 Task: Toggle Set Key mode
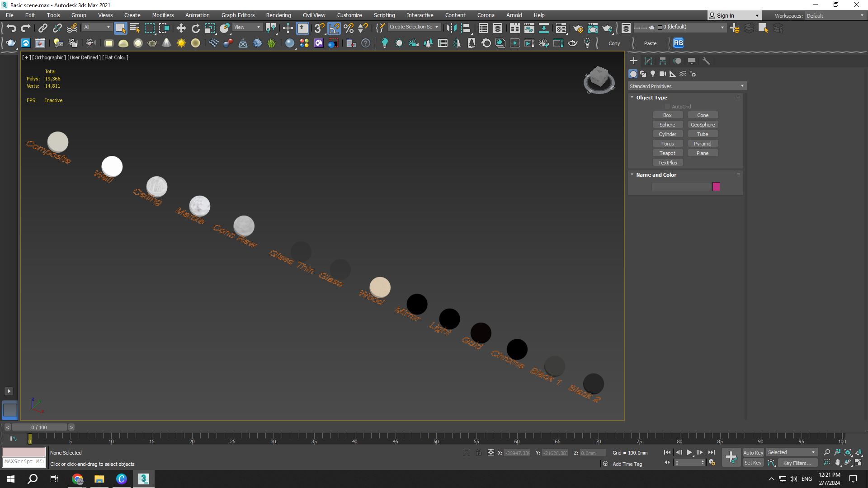click(753, 463)
